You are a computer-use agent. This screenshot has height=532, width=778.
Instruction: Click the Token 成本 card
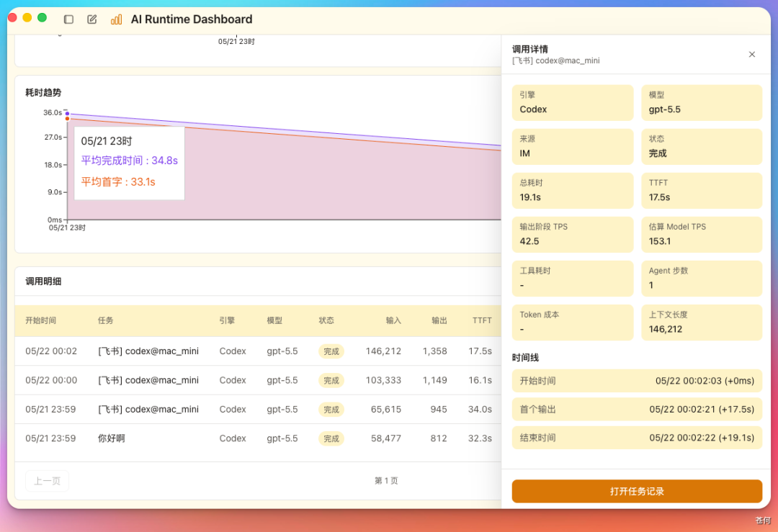(573, 323)
